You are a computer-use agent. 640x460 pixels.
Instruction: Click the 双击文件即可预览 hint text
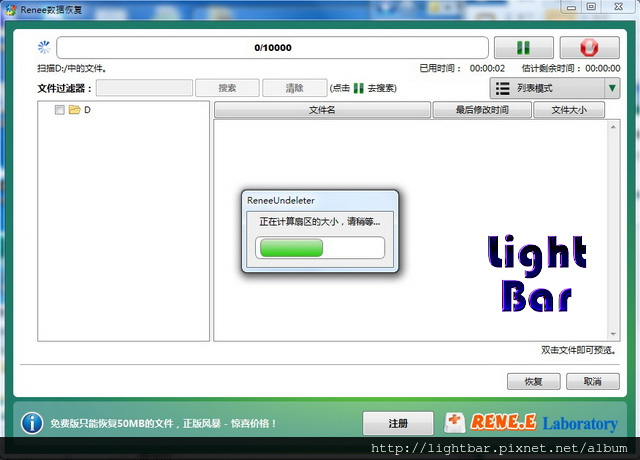click(578, 350)
